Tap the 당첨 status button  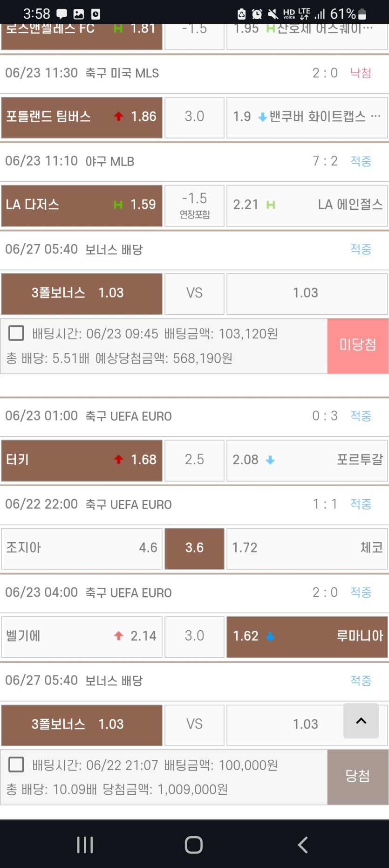tap(357, 777)
